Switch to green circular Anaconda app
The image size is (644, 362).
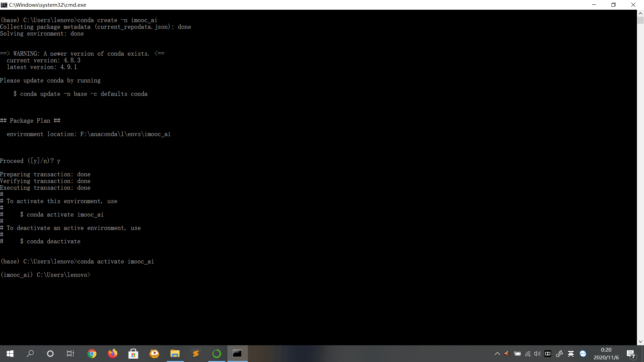[217, 354]
